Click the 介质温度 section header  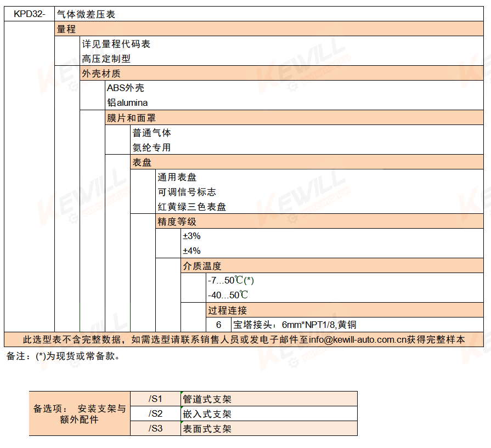(332, 266)
